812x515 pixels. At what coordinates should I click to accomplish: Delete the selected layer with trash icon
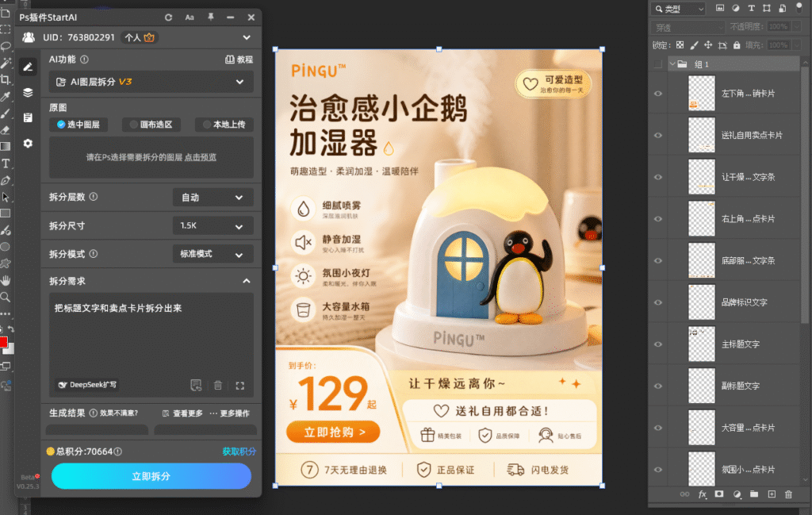(788, 494)
